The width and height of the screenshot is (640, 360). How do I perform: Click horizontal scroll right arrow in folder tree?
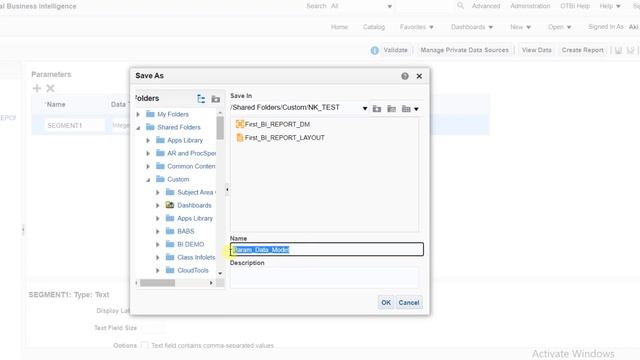(211, 282)
